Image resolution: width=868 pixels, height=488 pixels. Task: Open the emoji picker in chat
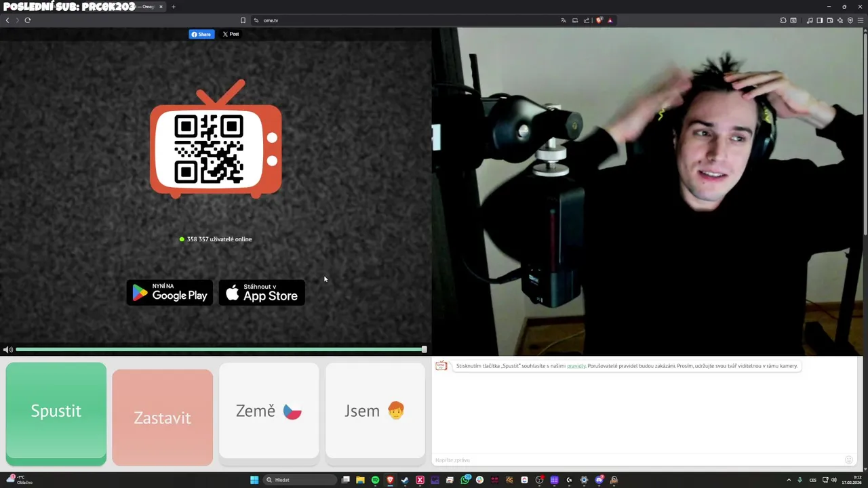tap(848, 460)
